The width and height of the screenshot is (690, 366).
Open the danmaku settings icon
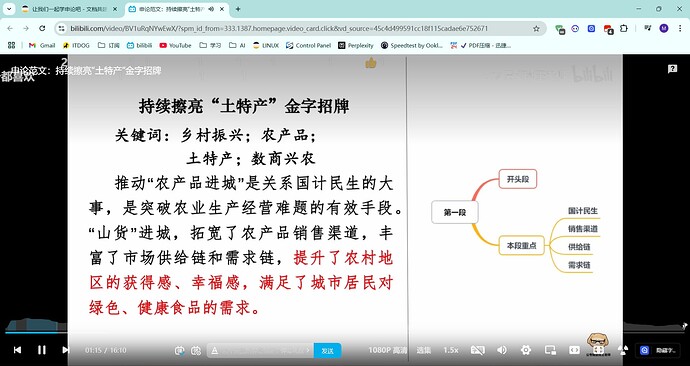196,351
